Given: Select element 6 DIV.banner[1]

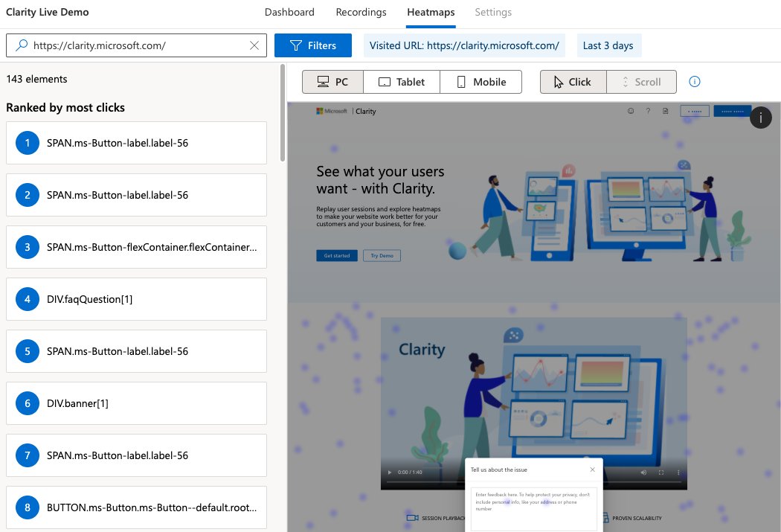Looking at the screenshot, I should click(x=136, y=403).
